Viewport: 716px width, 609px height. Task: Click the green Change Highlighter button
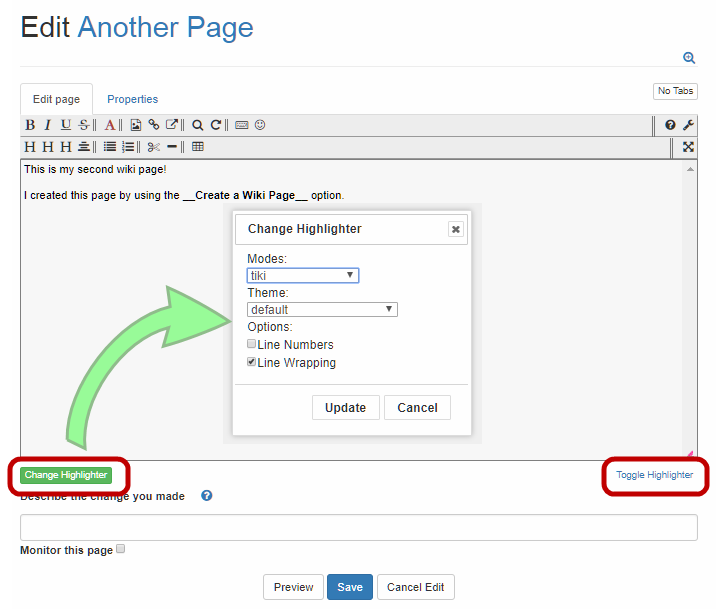click(x=66, y=475)
